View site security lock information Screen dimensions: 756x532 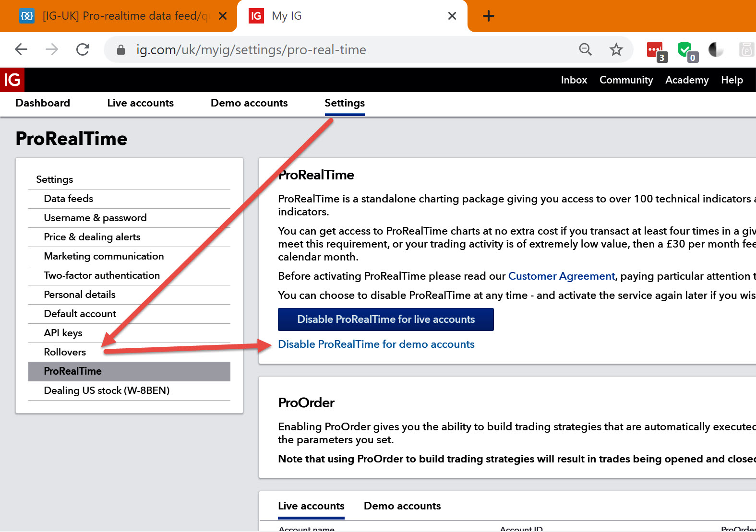click(121, 50)
